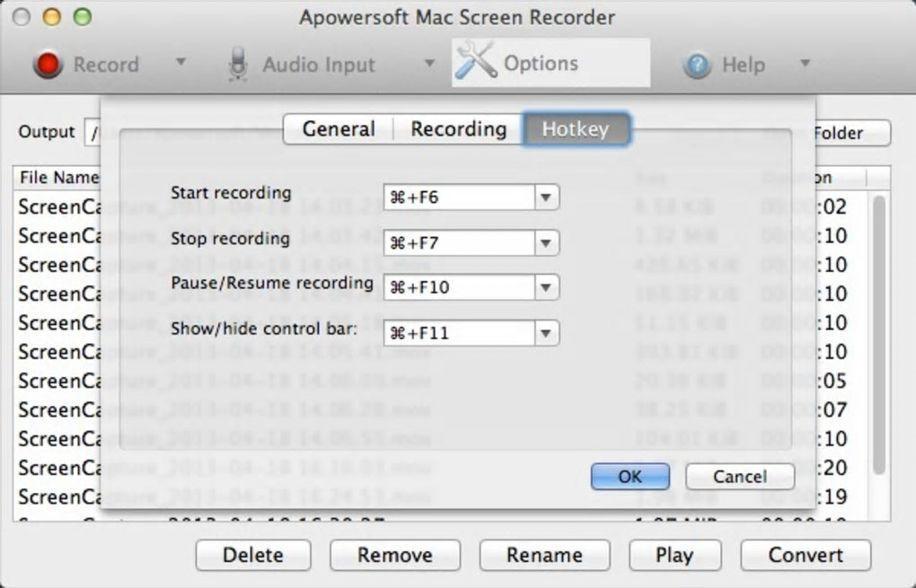Click the Help question mark icon
The image size is (916, 588).
pyautogui.click(x=697, y=65)
